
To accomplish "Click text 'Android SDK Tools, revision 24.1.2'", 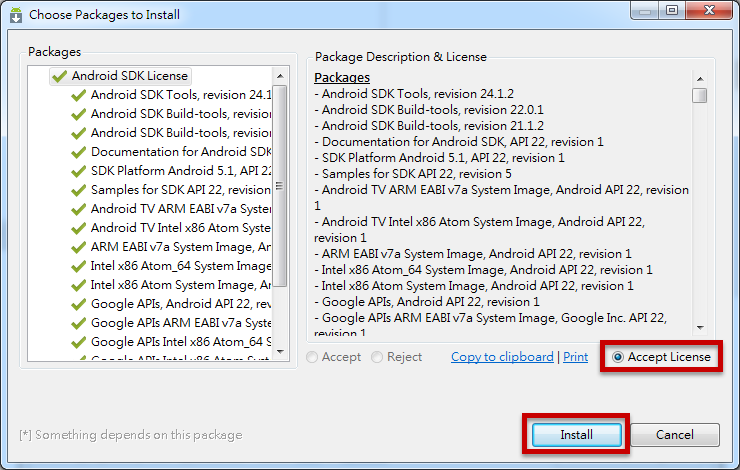I will pos(418,94).
